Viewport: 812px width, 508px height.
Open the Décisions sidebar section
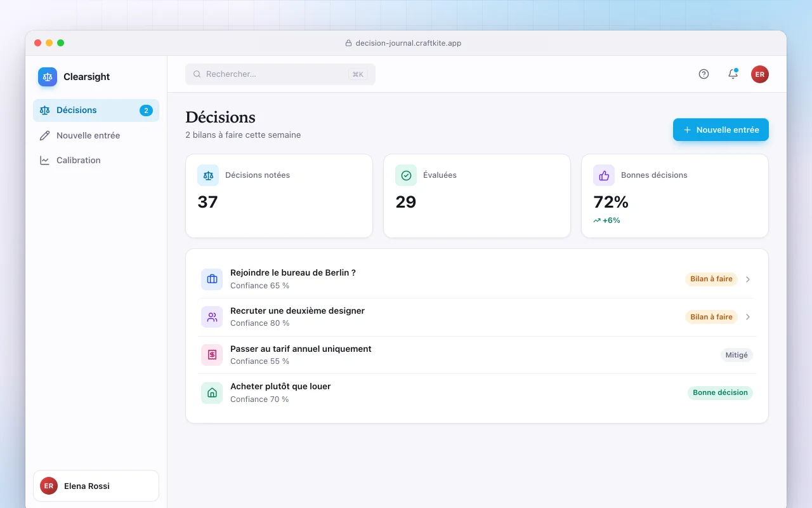(96, 110)
